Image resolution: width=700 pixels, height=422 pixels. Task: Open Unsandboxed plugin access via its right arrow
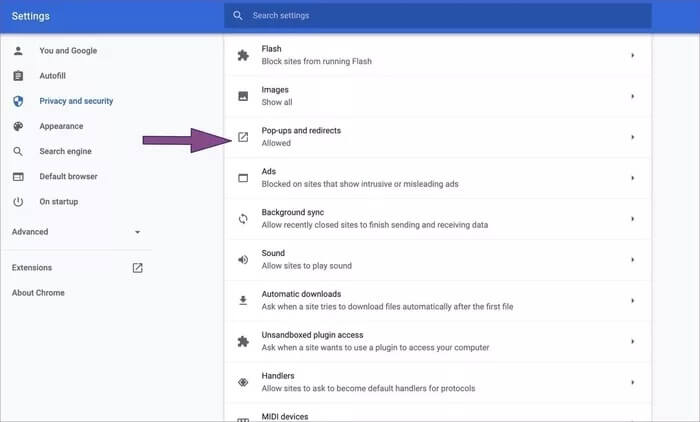(633, 341)
